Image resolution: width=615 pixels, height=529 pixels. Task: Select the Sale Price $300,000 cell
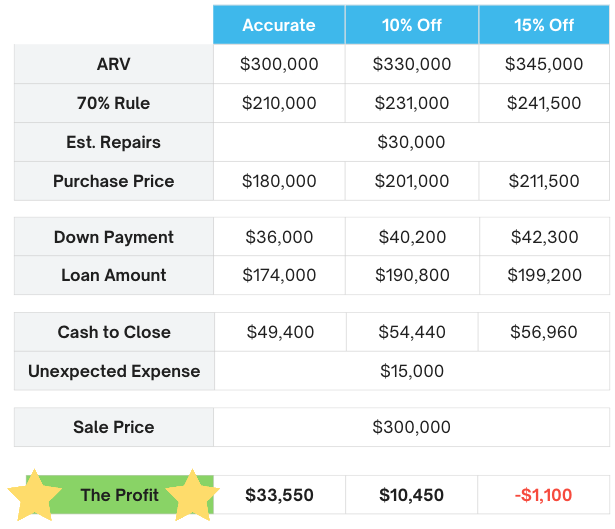pyautogui.click(x=411, y=427)
